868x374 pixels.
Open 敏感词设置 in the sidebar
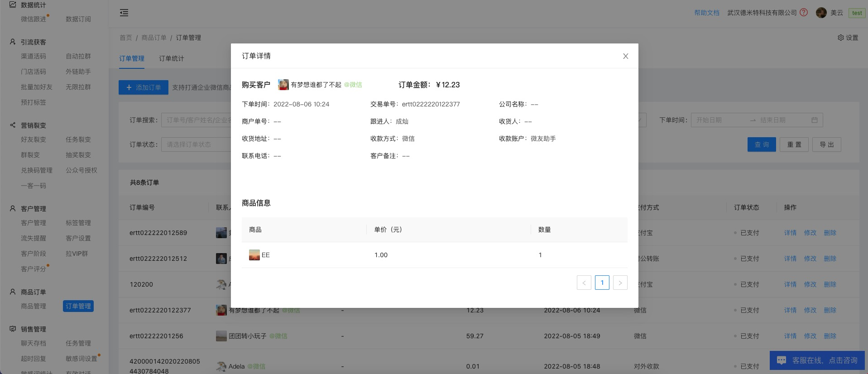pos(82,359)
